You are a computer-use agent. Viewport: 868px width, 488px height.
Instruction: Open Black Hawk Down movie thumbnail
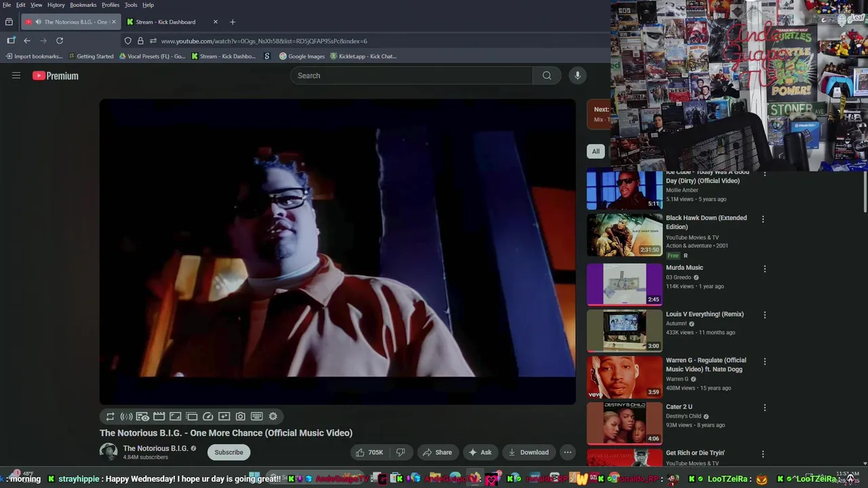[625, 235]
